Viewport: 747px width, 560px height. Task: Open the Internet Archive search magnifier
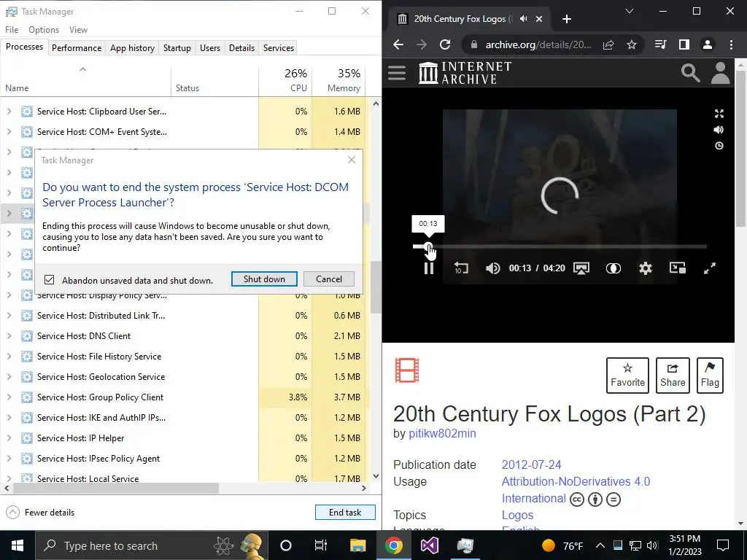(x=690, y=74)
